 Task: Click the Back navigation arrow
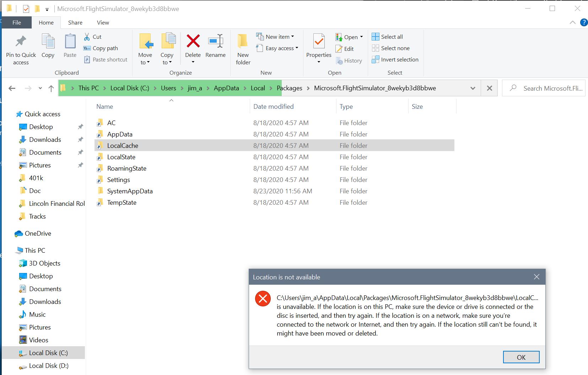tap(12, 88)
